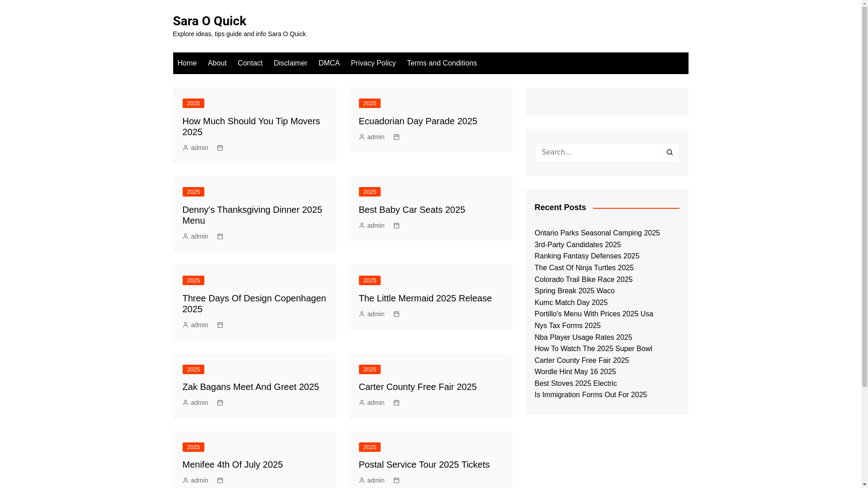The image size is (868, 488).
Task: Open recent post Spring Break 2025 Waco
Action: tap(575, 291)
